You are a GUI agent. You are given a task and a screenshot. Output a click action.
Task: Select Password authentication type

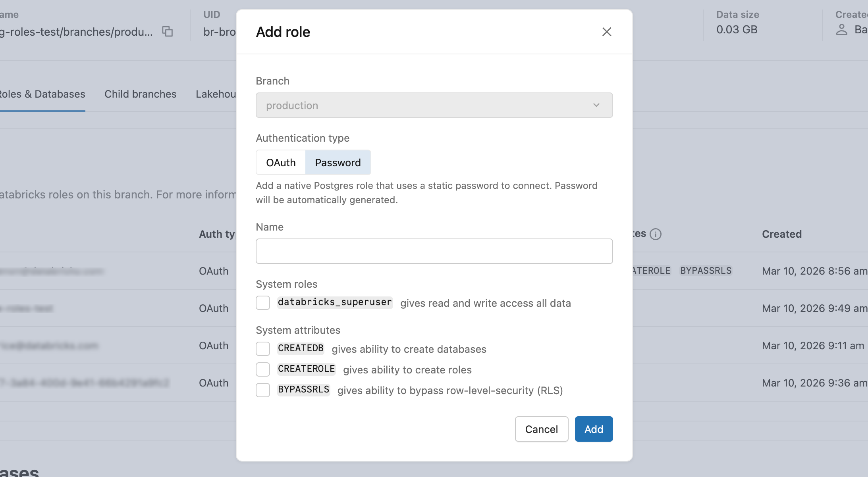pos(338,162)
